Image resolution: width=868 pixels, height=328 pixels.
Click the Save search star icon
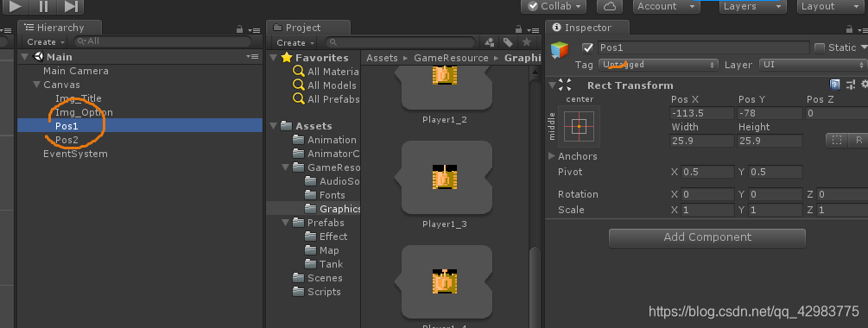pos(527,42)
